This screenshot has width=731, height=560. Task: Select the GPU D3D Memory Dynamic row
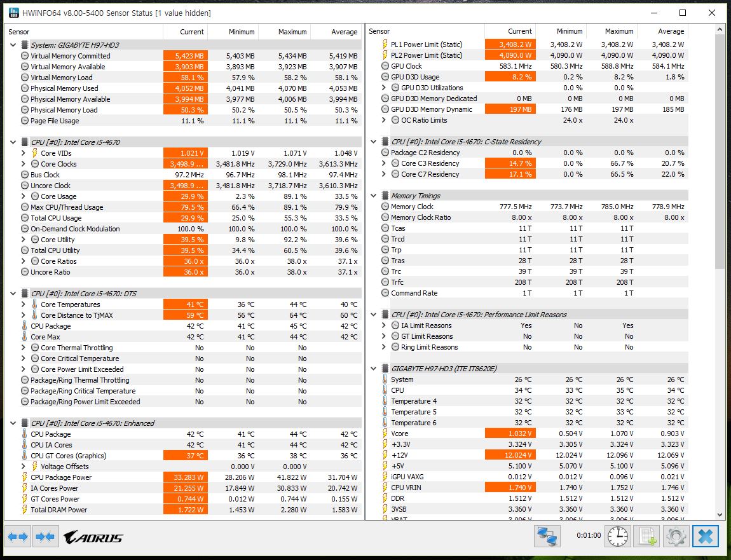(534, 109)
